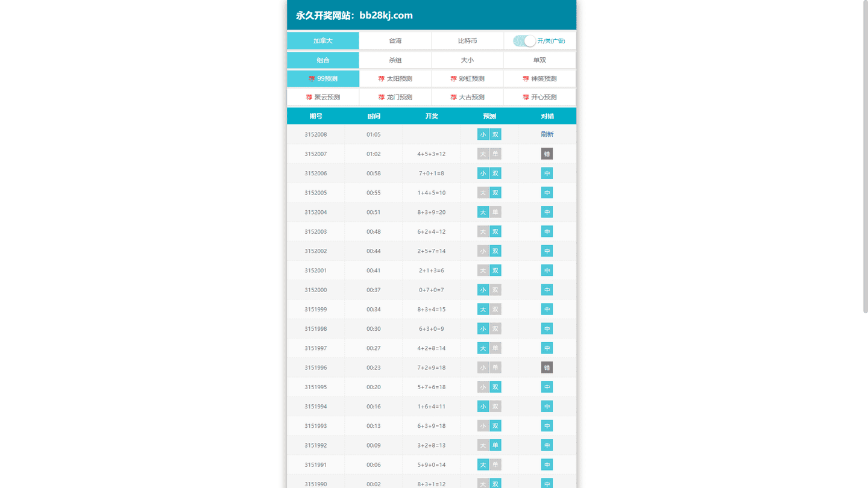
Task: Click the 刷新 refresh link
Action: [547, 134]
